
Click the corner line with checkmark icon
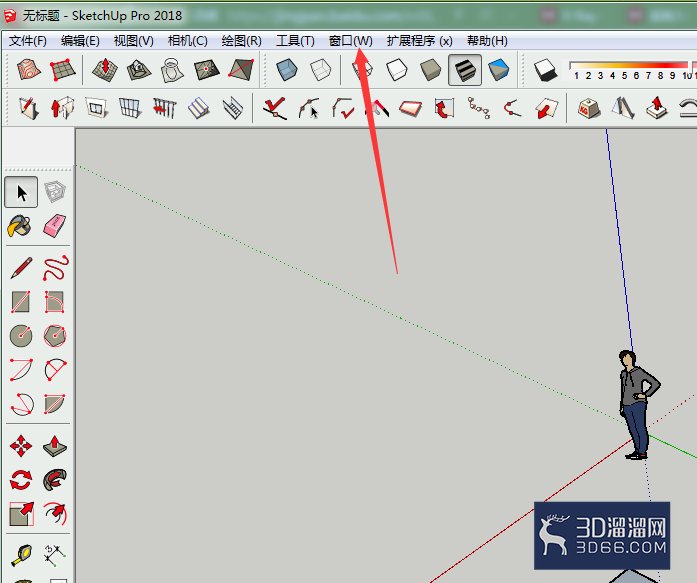click(x=343, y=108)
